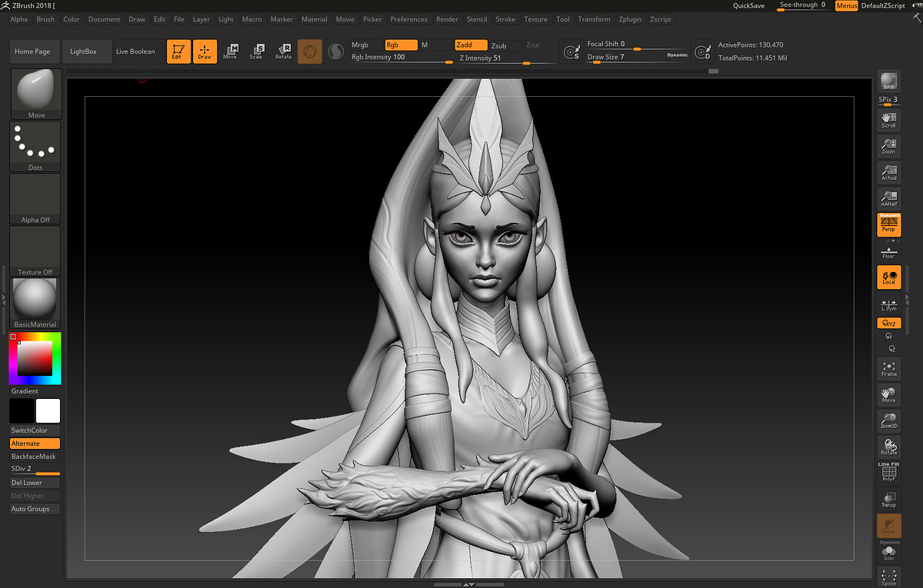Click the Rotate icon in right shelf
This screenshot has height=588, width=923.
coord(889,447)
